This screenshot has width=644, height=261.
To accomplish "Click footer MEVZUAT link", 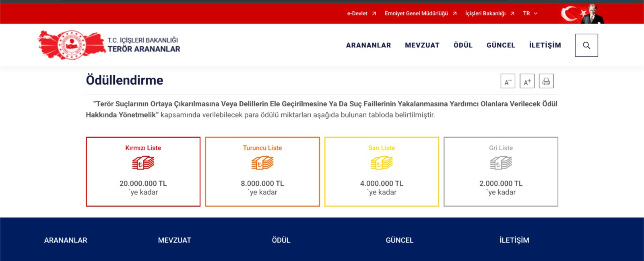I will (175, 240).
